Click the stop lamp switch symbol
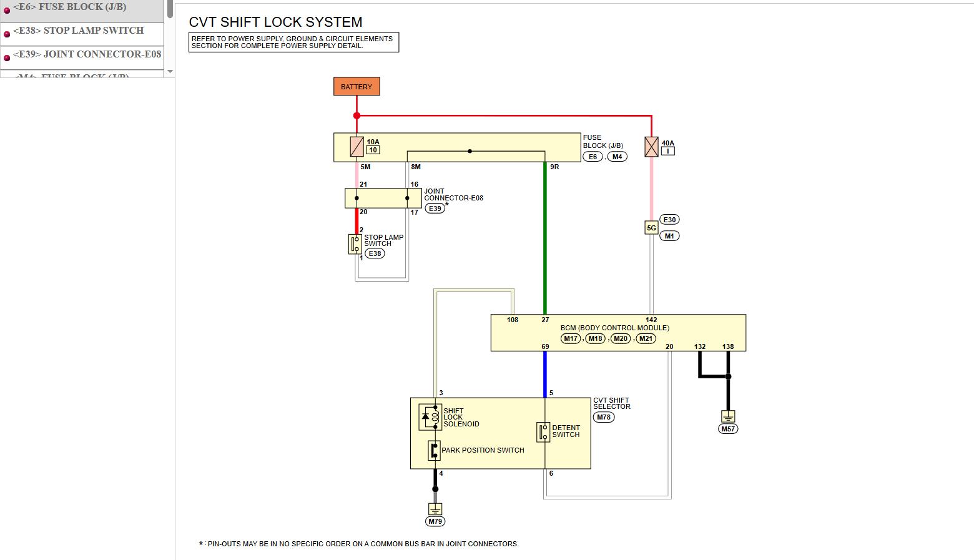 click(x=355, y=244)
